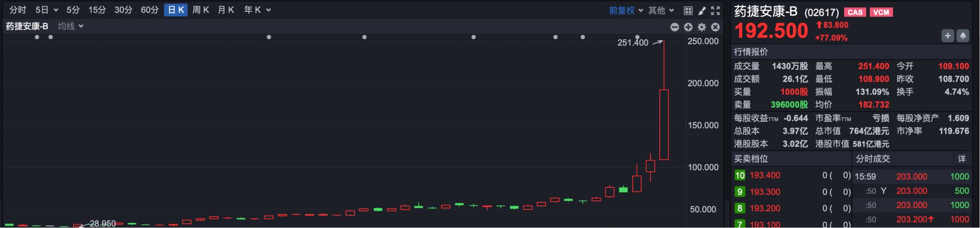Switch to the 分时 chart tab
Viewport: 980px width, 228px height.
(x=17, y=10)
